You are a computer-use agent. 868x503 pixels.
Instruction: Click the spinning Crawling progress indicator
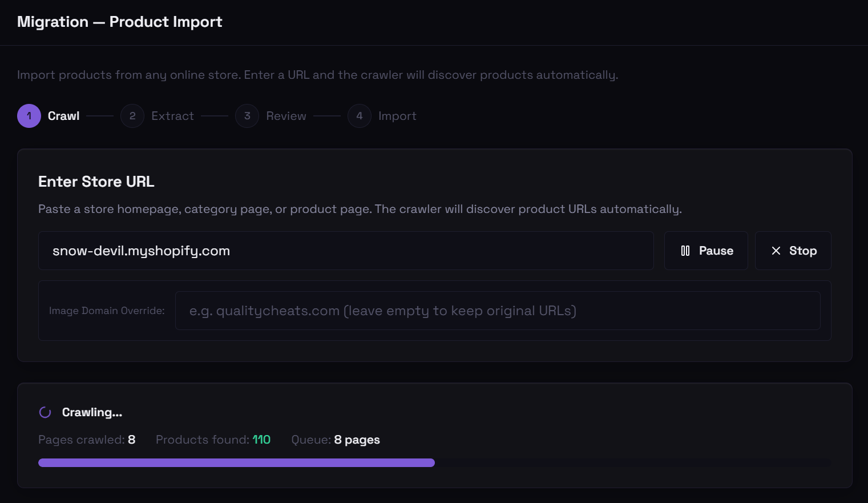(x=45, y=412)
